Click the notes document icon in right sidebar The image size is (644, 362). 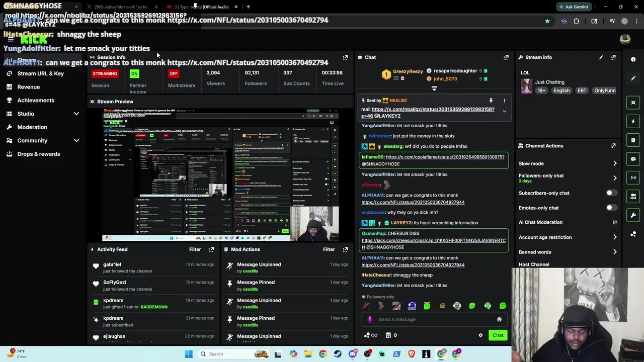point(633,140)
